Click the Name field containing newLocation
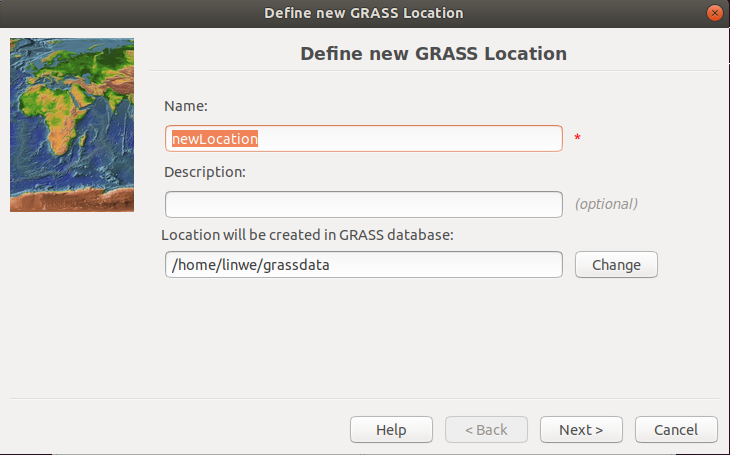 (x=364, y=138)
